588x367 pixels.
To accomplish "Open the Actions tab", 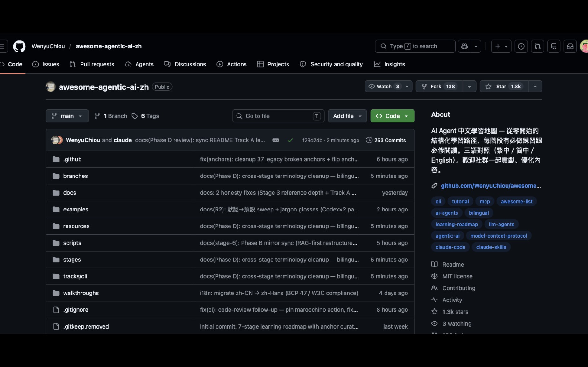I will [x=231, y=64].
